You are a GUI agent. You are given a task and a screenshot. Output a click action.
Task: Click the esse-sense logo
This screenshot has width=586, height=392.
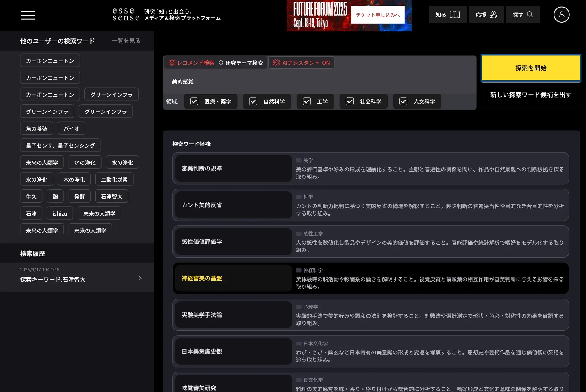126,14
